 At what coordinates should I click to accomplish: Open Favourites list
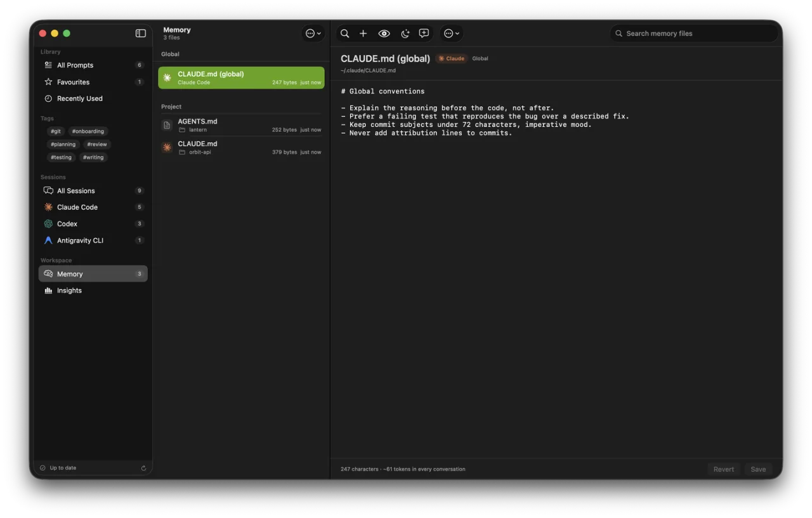click(93, 82)
